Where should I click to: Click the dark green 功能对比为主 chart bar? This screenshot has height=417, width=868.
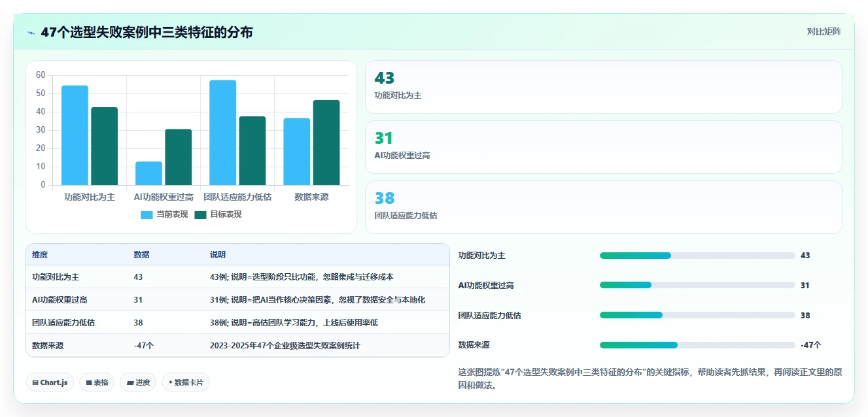(105, 146)
